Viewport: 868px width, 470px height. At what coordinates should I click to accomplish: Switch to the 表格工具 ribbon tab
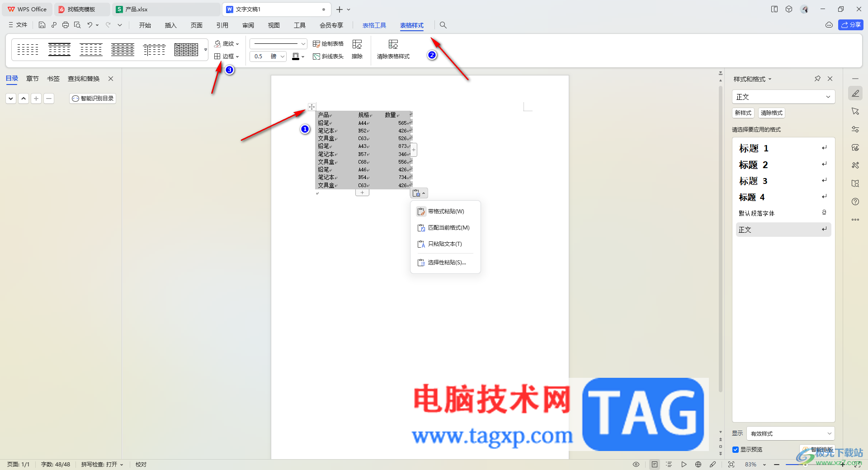(x=374, y=25)
